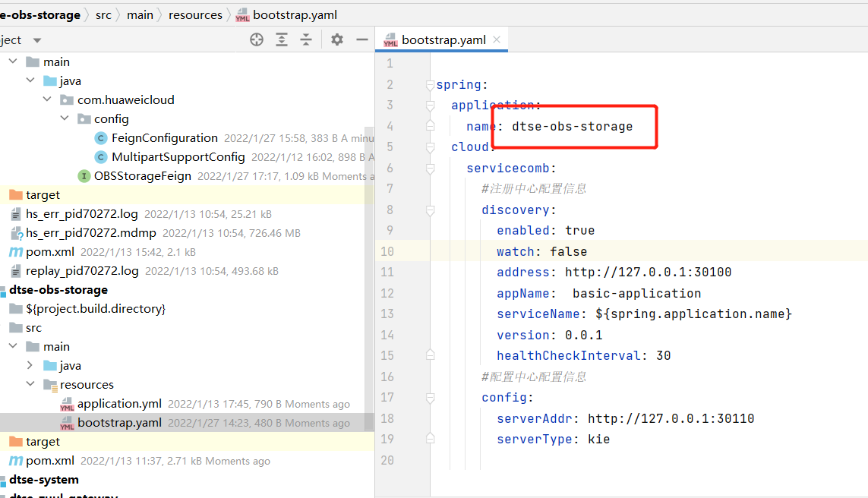Collapse the resources folder node
Screen dimensions: 868x498
click(x=30, y=385)
